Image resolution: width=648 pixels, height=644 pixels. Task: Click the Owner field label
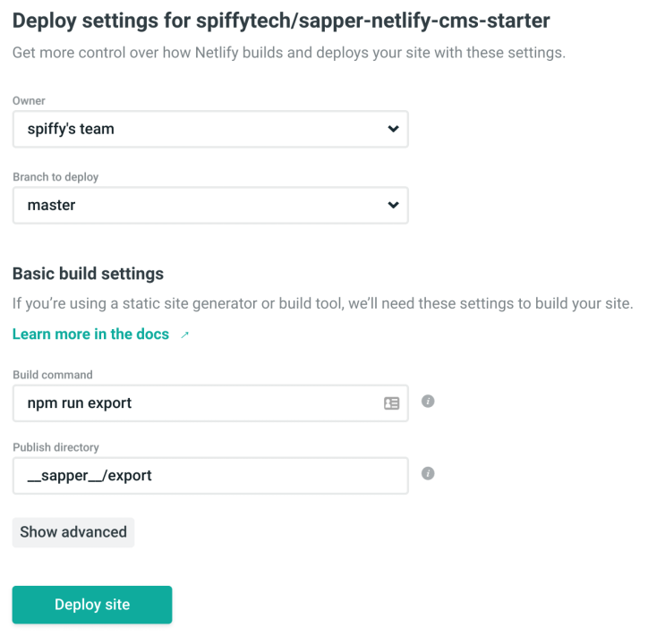(x=29, y=101)
